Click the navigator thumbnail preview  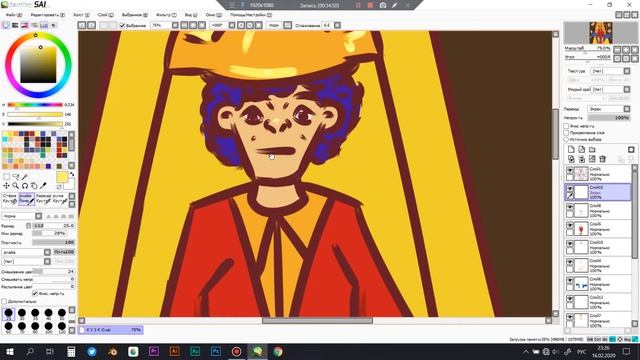point(600,33)
